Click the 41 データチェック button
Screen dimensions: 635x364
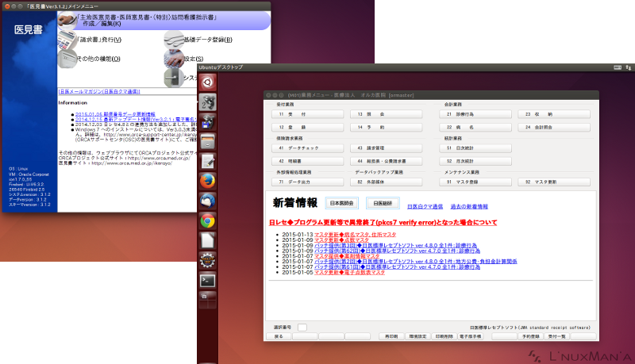coord(308,148)
